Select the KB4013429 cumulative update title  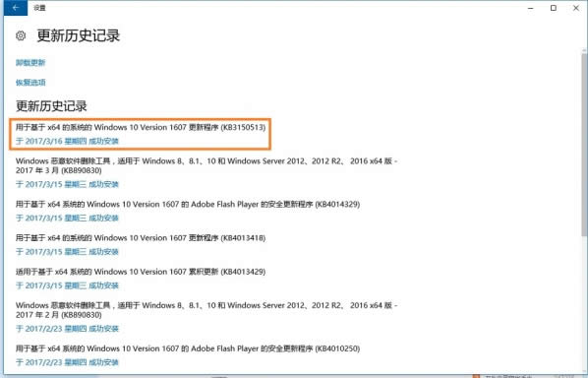pos(141,272)
